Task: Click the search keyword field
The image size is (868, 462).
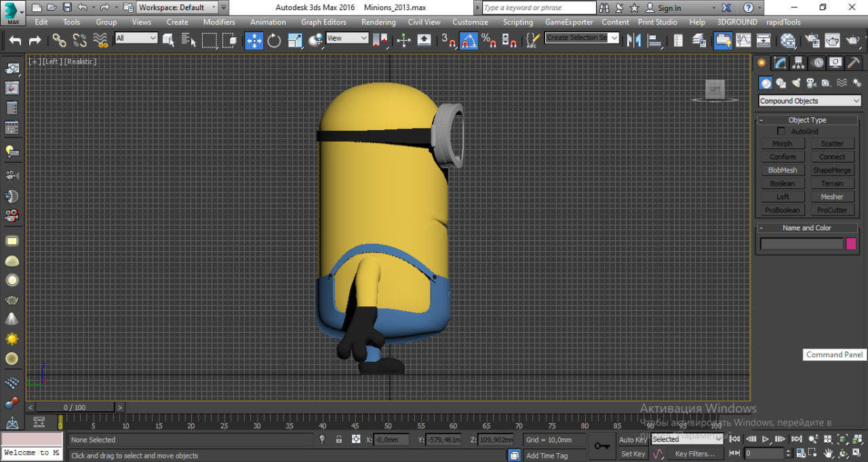Action: (x=539, y=7)
